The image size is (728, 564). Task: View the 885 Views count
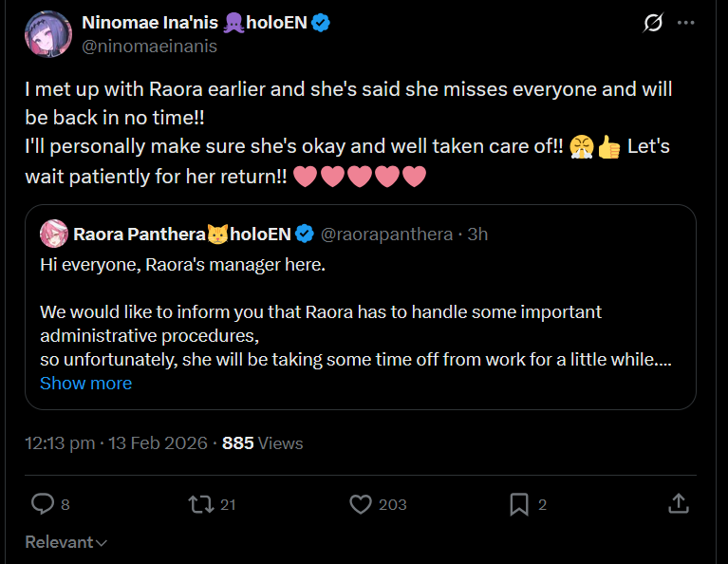click(x=262, y=443)
